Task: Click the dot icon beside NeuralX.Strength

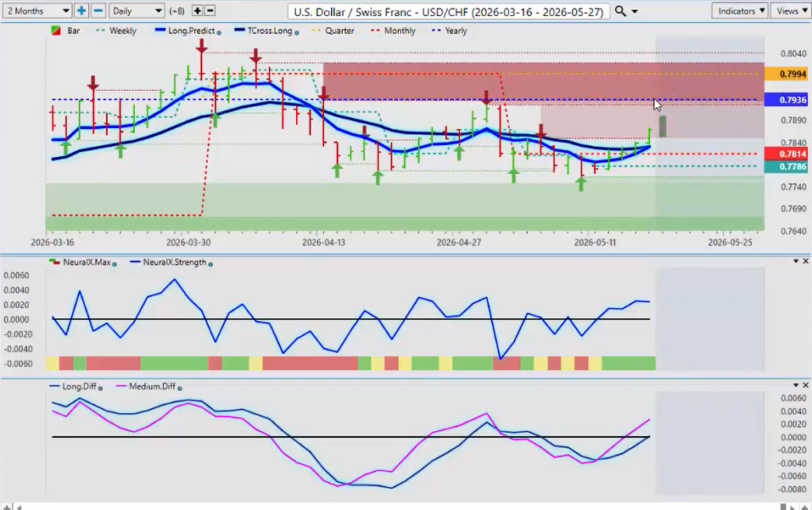Action: [x=210, y=264]
